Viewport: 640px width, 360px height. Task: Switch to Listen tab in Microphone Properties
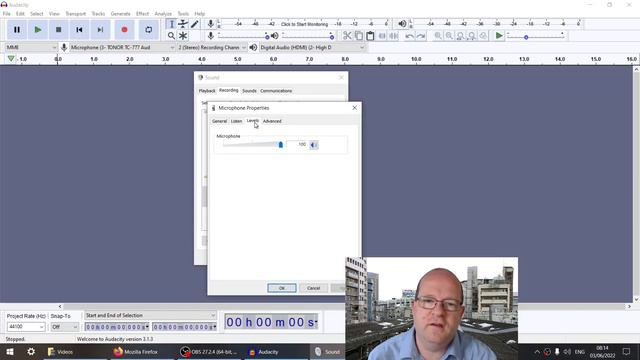coord(236,121)
